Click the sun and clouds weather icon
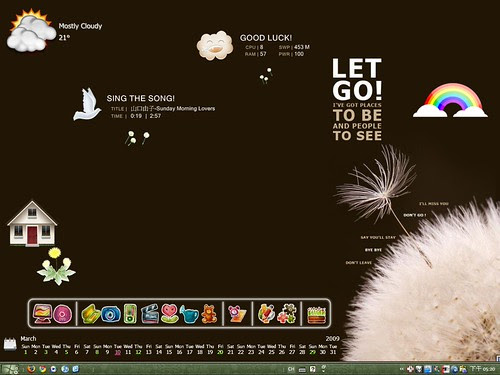 tap(31, 31)
